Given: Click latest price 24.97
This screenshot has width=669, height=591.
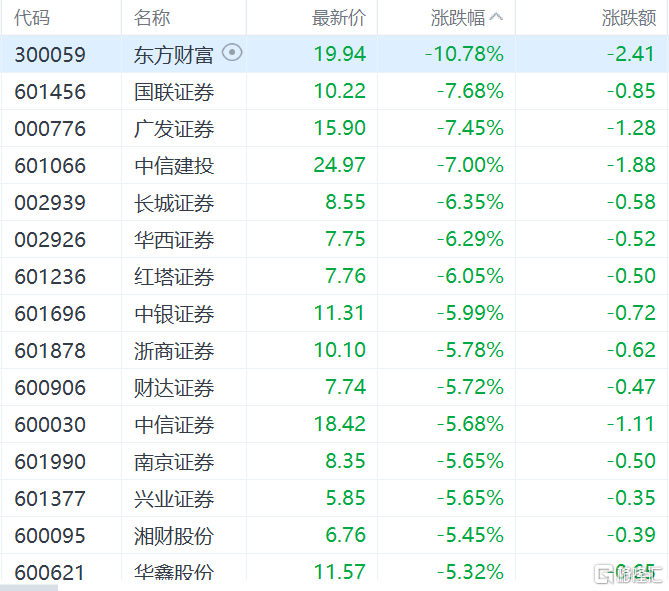Looking at the screenshot, I should pyautogui.click(x=340, y=165).
